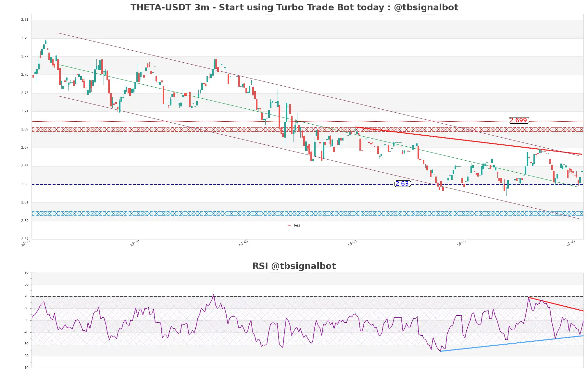Click the red Res legend line marker
588x392 pixels.
coord(289,226)
